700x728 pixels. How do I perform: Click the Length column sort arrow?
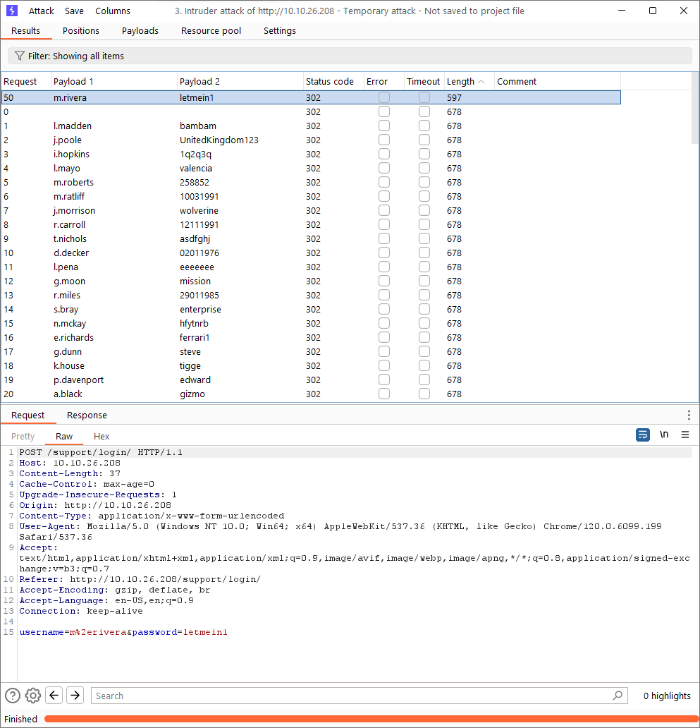coord(481,82)
